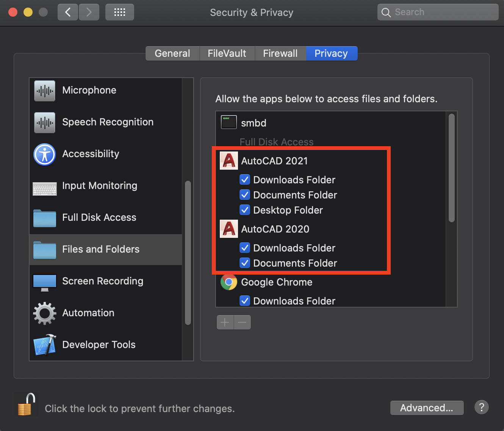This screenshot has width=504, height=431.
Task: Click the sidebar category list scrollbar
Action: pos(188,253)
